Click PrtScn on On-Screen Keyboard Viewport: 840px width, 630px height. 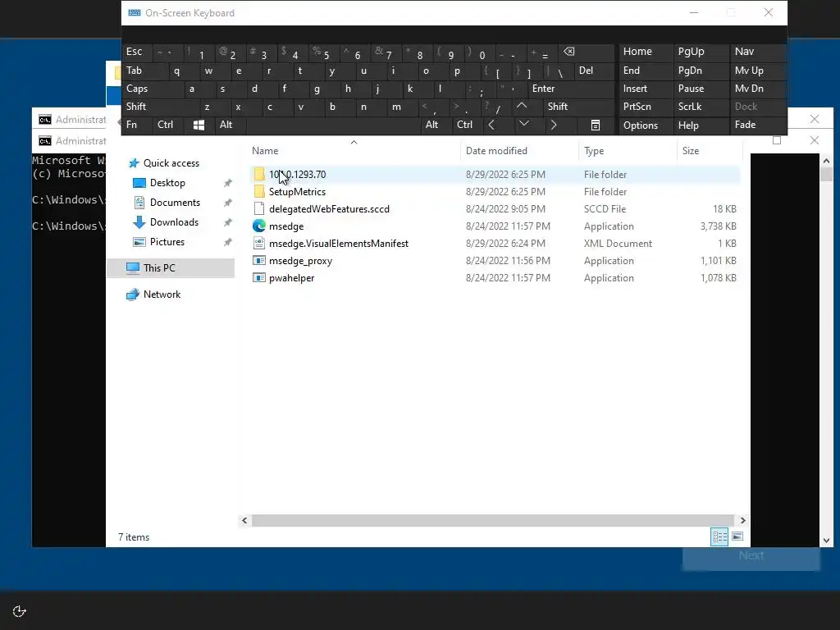(x=646, y=107)
